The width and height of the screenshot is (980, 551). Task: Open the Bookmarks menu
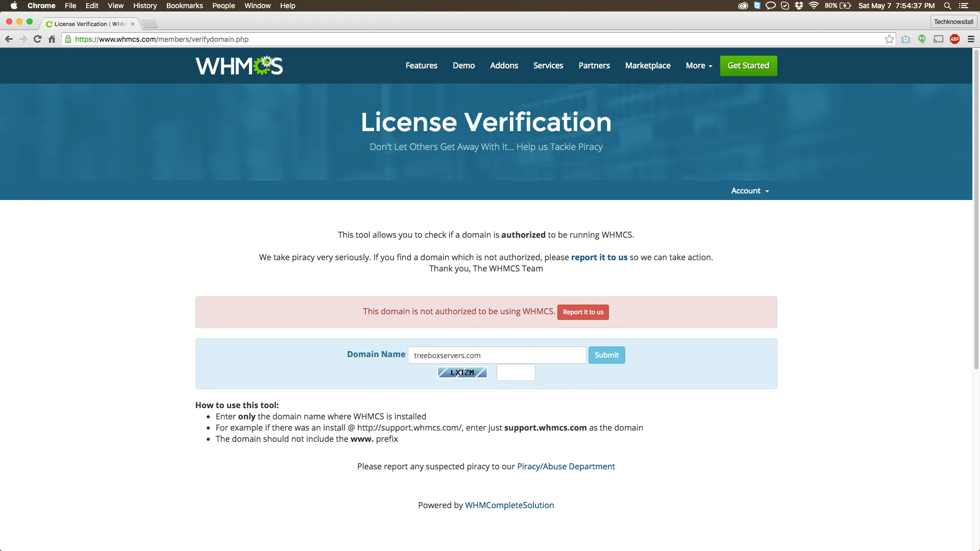click(x=184, y=6)
